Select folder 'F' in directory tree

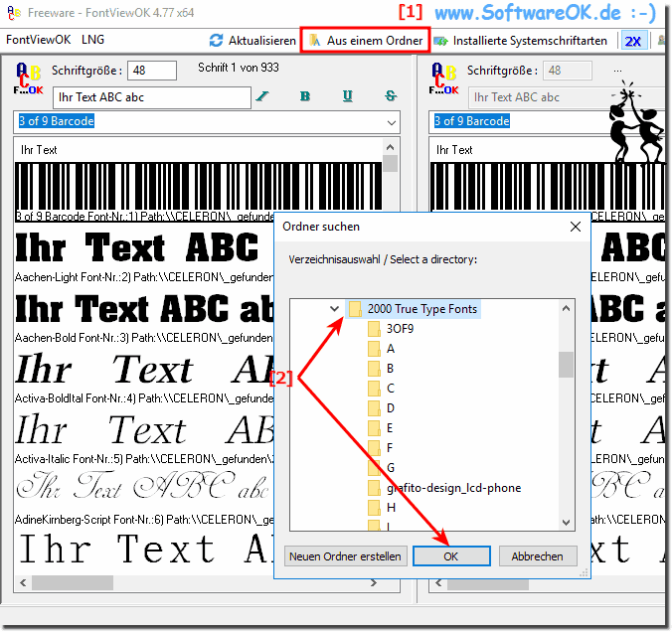click(390, 448)
